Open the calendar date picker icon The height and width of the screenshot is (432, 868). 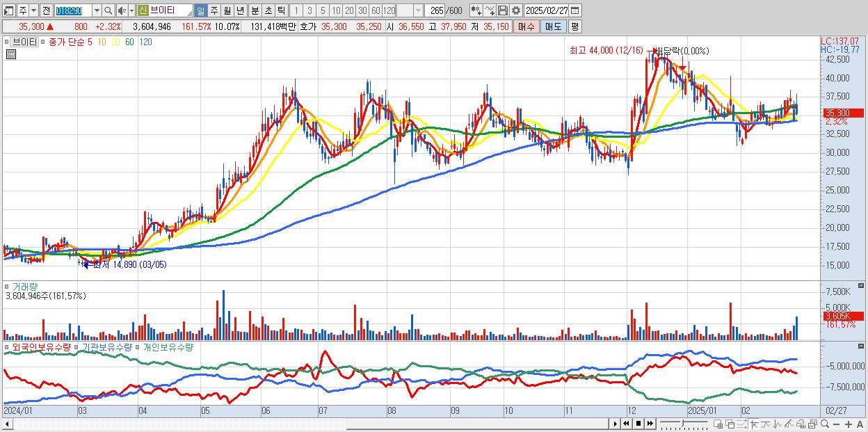point(574,10)
